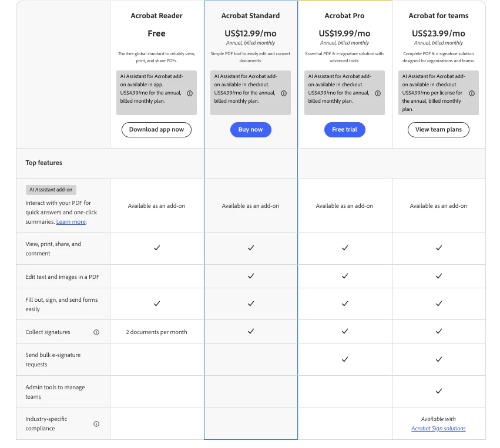Open info icon in Acrobat Standard AI Assistant box
The width and height of the screenshot is (500, 448).
point(284,93)
